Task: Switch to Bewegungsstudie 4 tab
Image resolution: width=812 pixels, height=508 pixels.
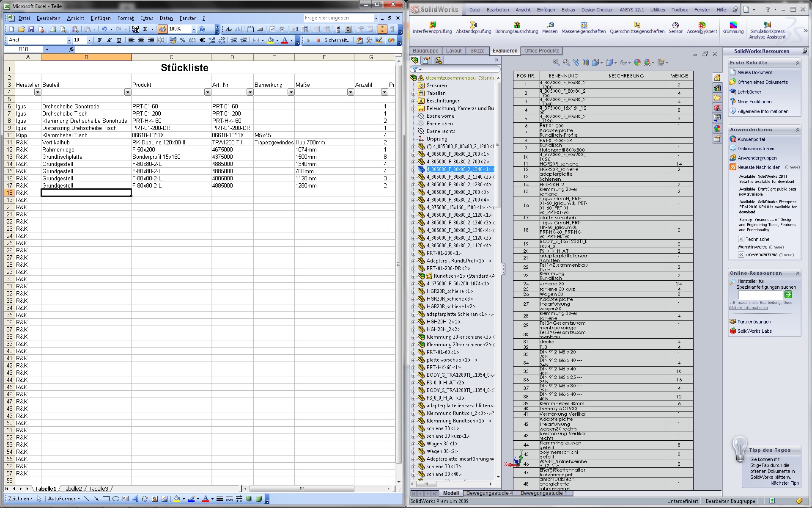Action: (x=489, y=493)
